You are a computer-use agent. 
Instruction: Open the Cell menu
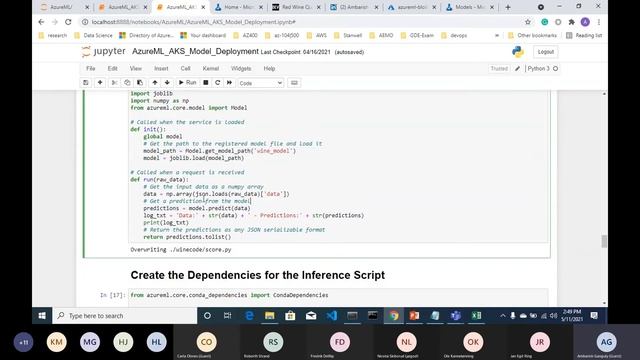(x=185, y=69)
